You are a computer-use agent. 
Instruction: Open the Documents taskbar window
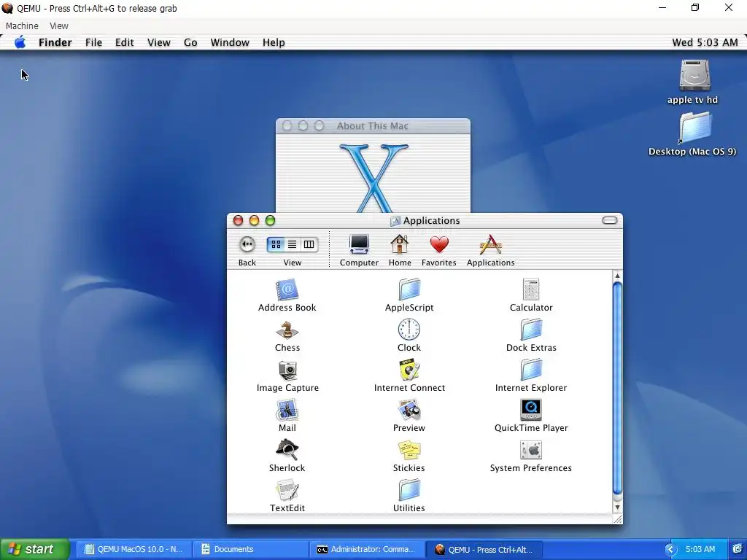coord(251,550)
